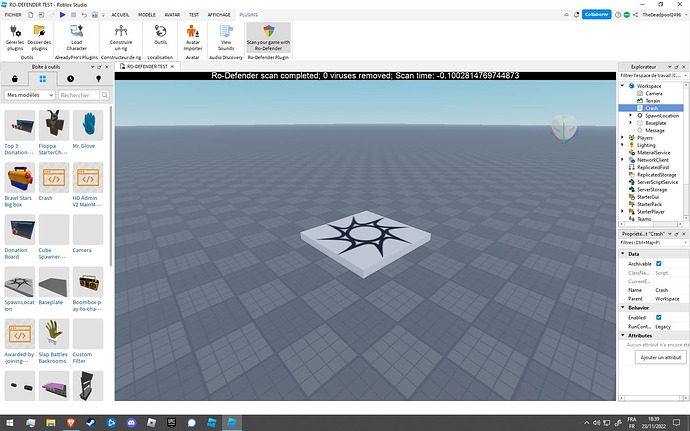Switch to the ACCUEIL ribbon tab
The height and width of the screenshot is (431, 690).
point(120,15)
